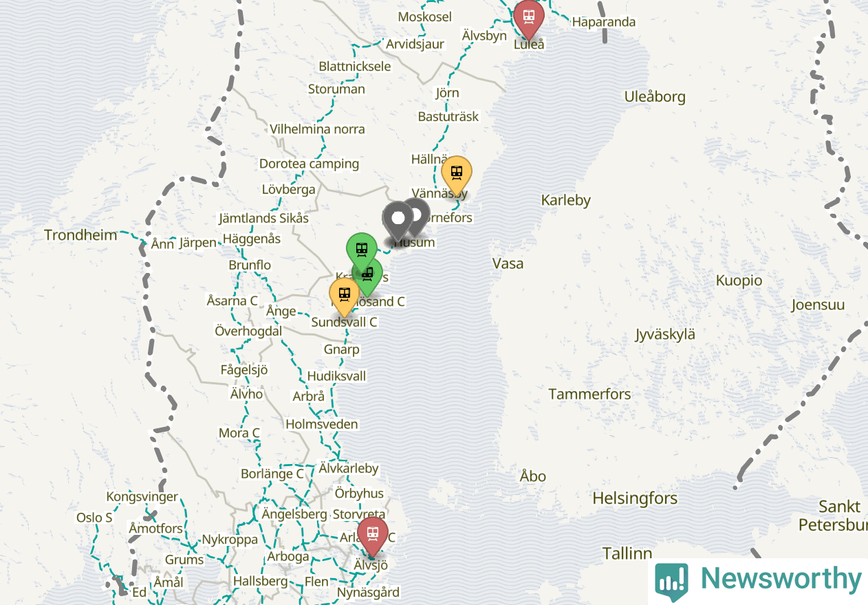Click the Vasa city label
Viewport: 868px width, 605px height.
click(x=508, y=263)
